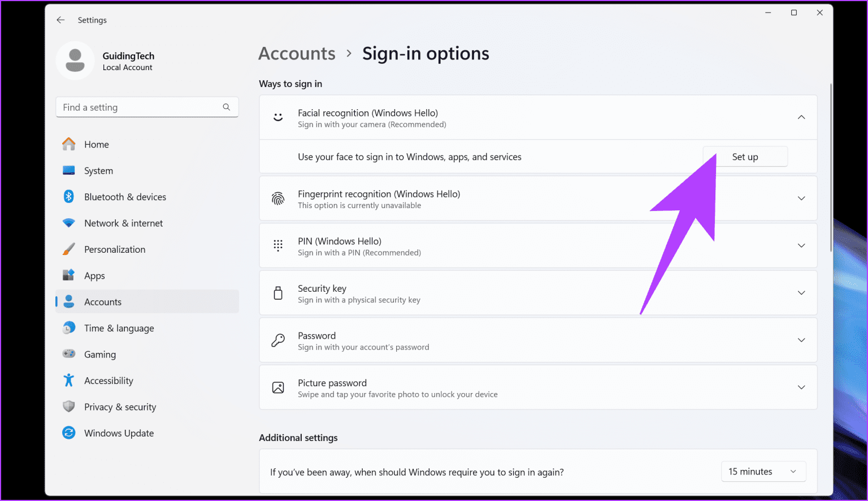The width and height of the screenshot is (868, 501).
Task: Expand the Security key chevron
Action: pyautogui.click(x=801, y=293)
